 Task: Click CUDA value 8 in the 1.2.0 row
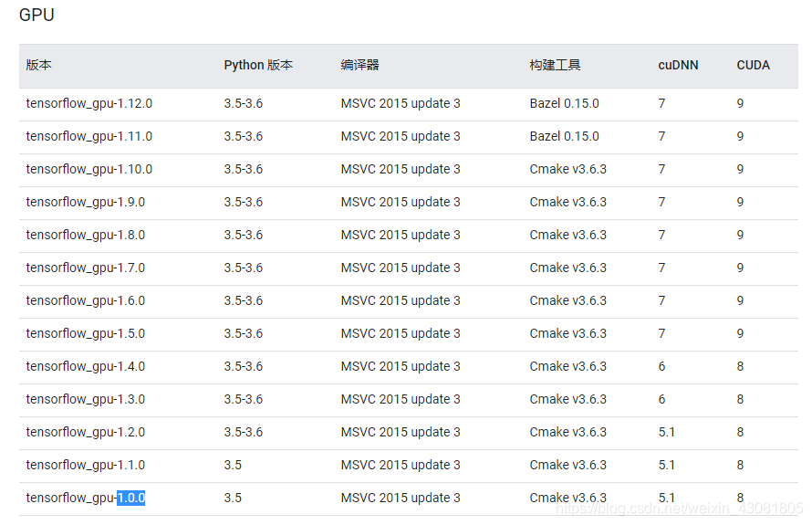click(740, 432)
